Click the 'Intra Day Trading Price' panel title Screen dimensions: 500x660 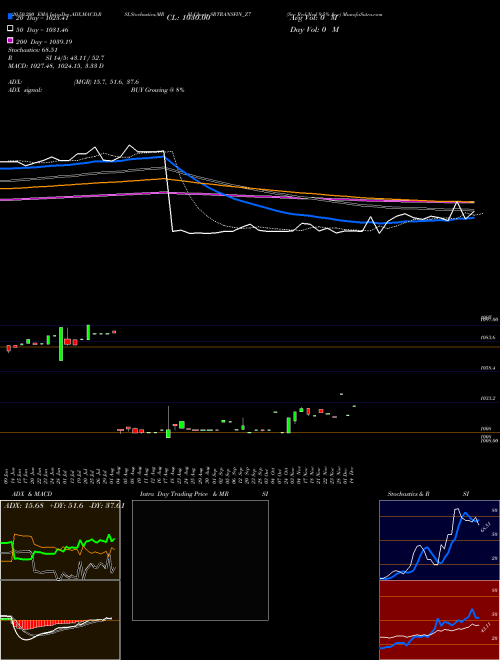[174, 494]
